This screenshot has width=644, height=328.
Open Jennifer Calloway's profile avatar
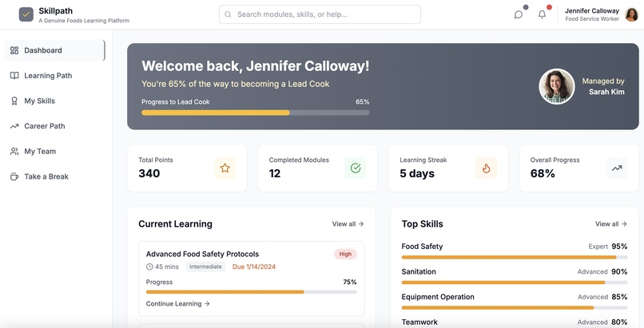pos(631,14)
